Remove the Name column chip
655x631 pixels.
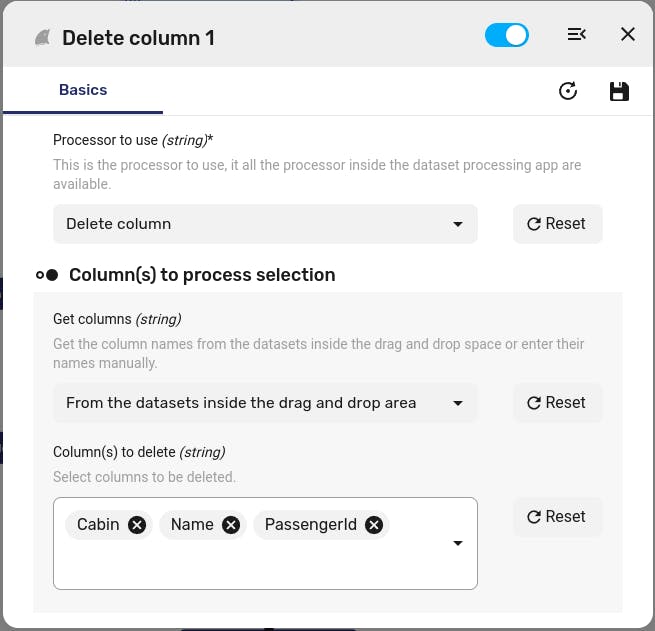tap(231, 525)
